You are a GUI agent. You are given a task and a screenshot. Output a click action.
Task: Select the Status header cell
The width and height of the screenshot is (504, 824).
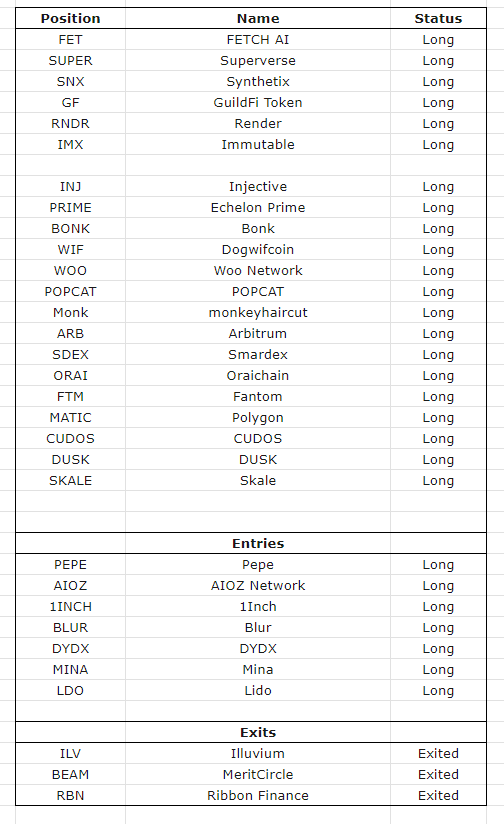[438, 18]
